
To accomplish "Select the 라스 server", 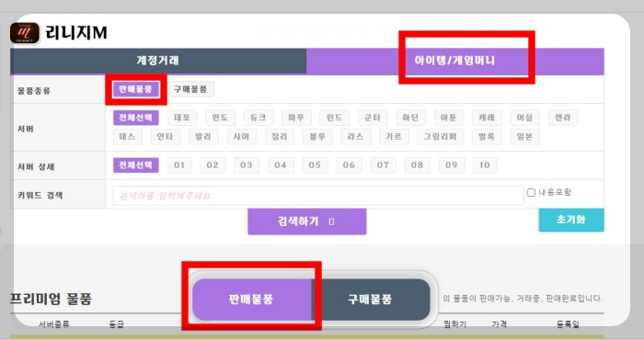I will [x=356, y=137].
